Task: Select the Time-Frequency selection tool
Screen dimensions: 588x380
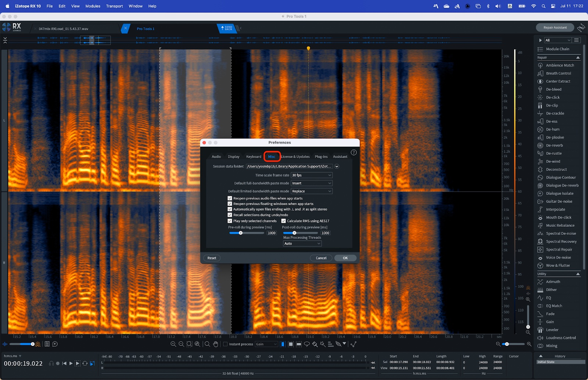Action: pyautogui.click(x=291, y=344)
